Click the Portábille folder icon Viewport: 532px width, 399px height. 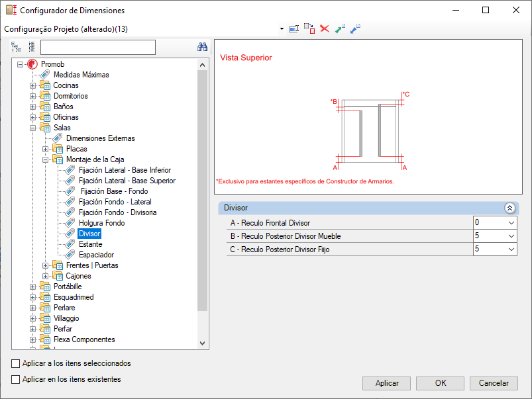45,287
